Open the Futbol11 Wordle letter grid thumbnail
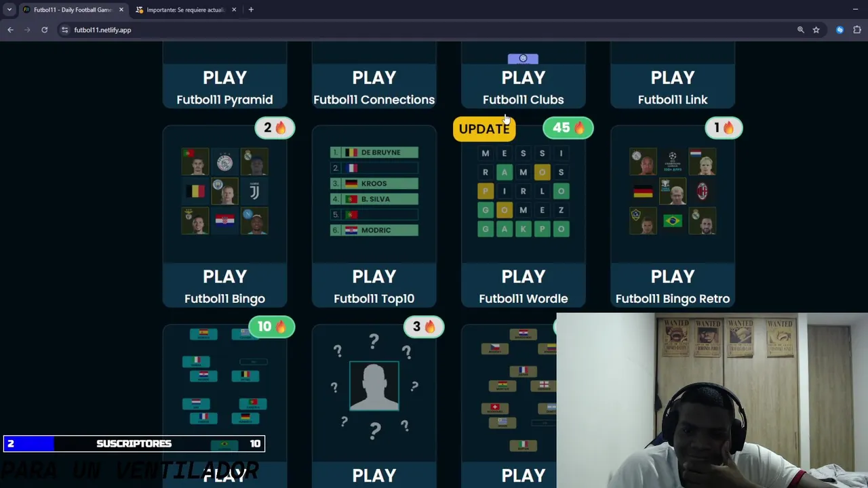 (x=523, y=191)
